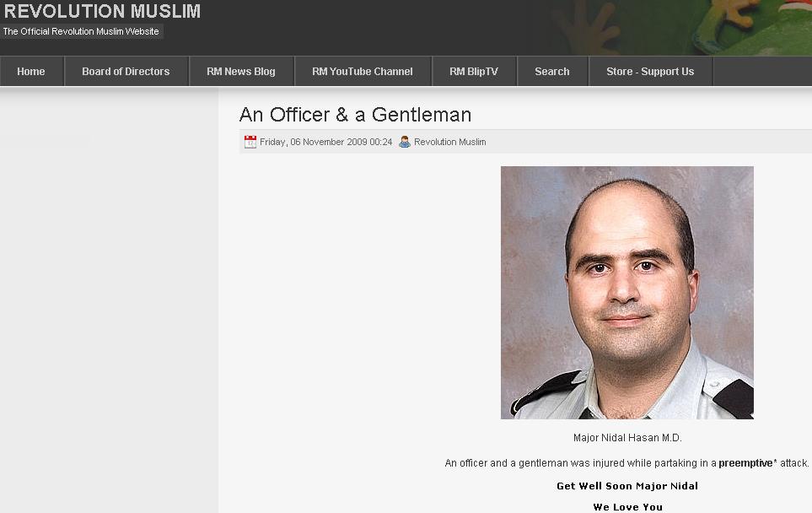Viewport: 812px width, 513px height.
Task: Open the Board of Directors page
Action: (x=126, y=72)
